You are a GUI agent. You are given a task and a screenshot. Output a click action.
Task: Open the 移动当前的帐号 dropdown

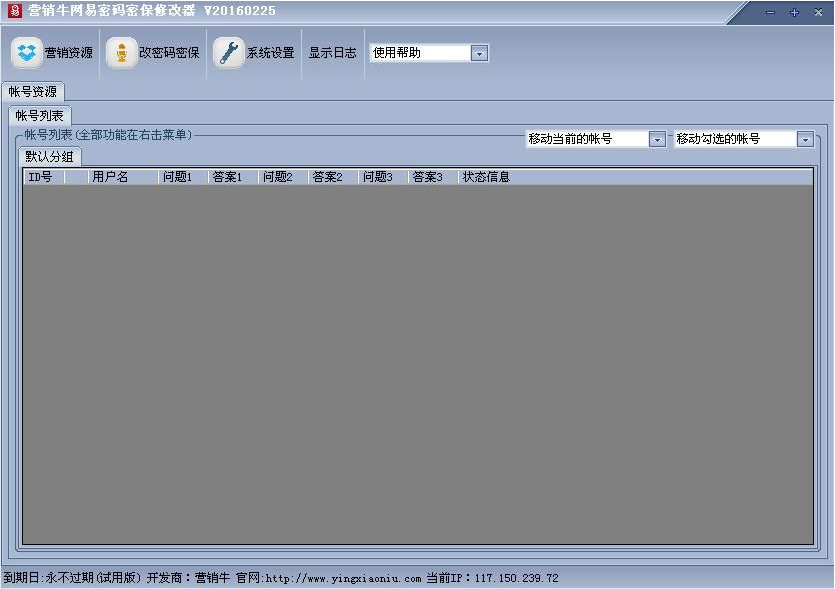tap(657, 139)
